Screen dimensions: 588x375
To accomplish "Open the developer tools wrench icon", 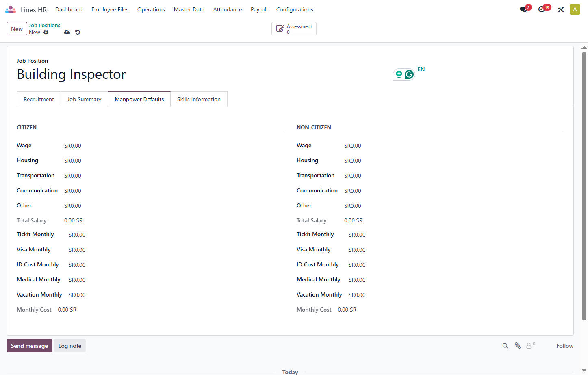I will click(x=561, y=9).
